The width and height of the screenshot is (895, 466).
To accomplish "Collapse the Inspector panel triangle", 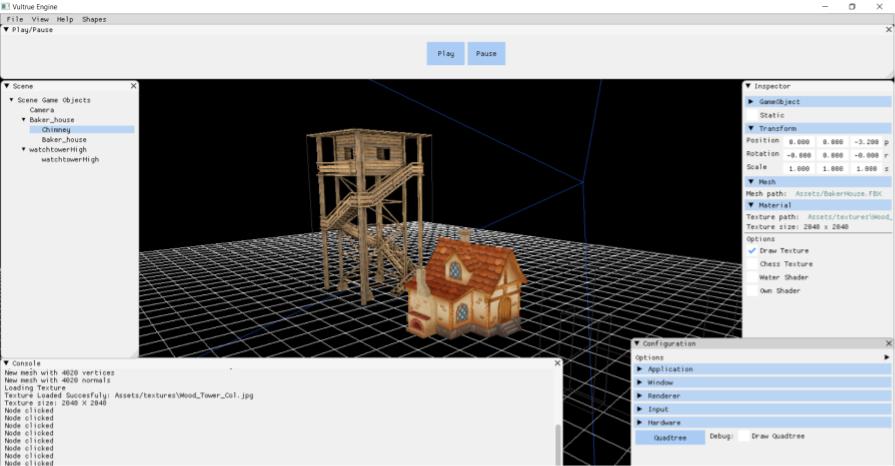I will [x=748, y=86].
